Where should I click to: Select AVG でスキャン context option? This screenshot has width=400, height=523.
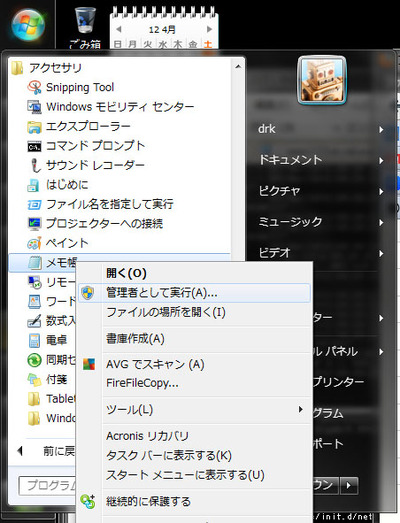[x=155, y=364]
